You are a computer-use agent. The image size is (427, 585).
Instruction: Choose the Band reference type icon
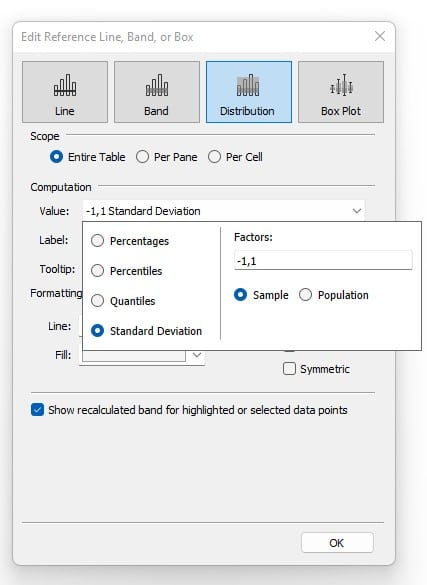(157, 92)
